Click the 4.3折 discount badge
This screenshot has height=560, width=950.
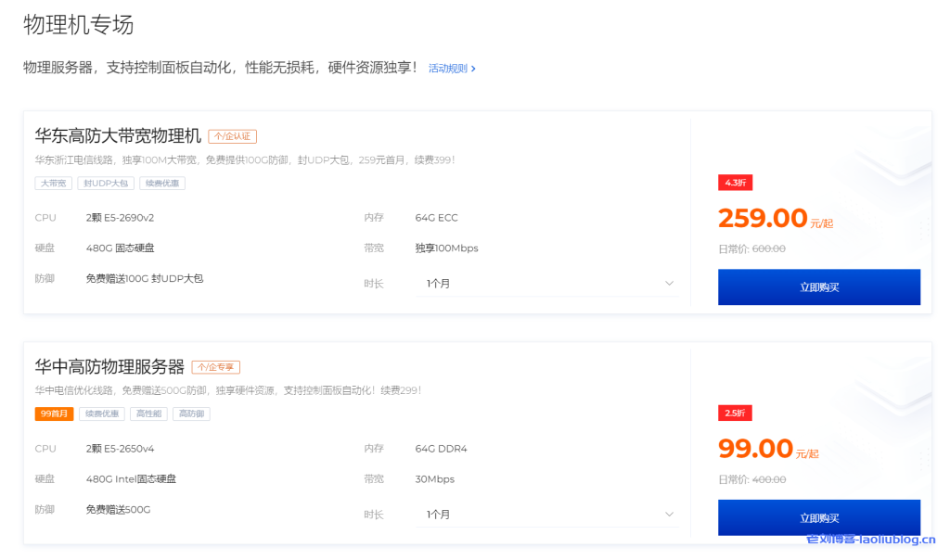pyautogui.click(x=735, y=183)
